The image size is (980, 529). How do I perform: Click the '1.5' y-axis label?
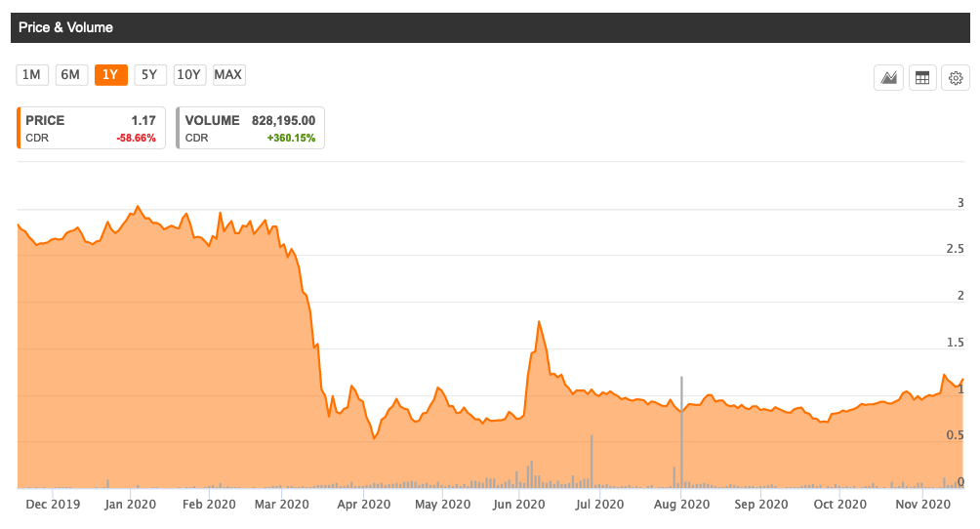click(955, 342)
